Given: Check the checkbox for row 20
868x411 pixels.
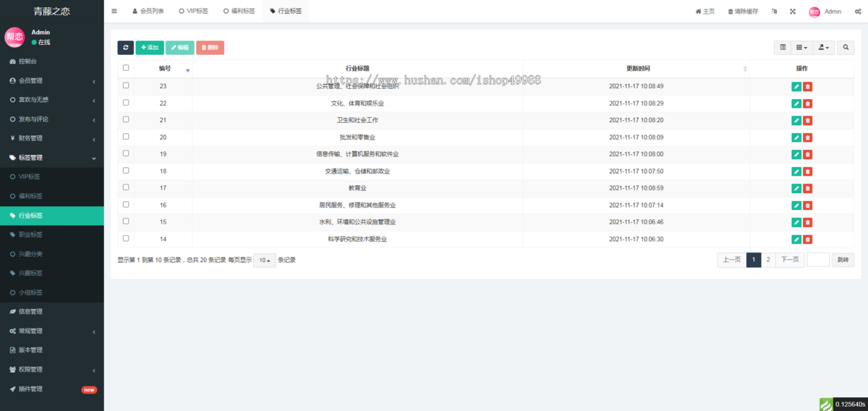Looking at the screenshot, I should click(126, 136).
